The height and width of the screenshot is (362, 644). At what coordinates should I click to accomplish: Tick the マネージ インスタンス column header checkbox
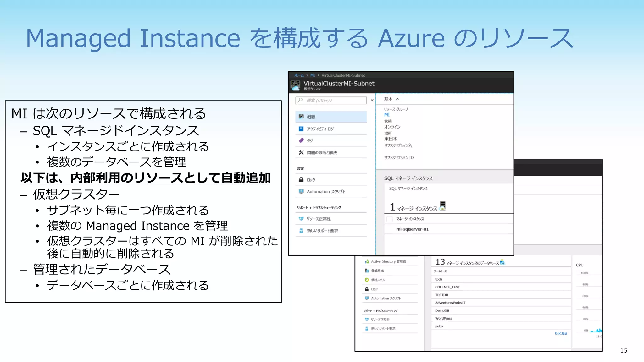390,219
